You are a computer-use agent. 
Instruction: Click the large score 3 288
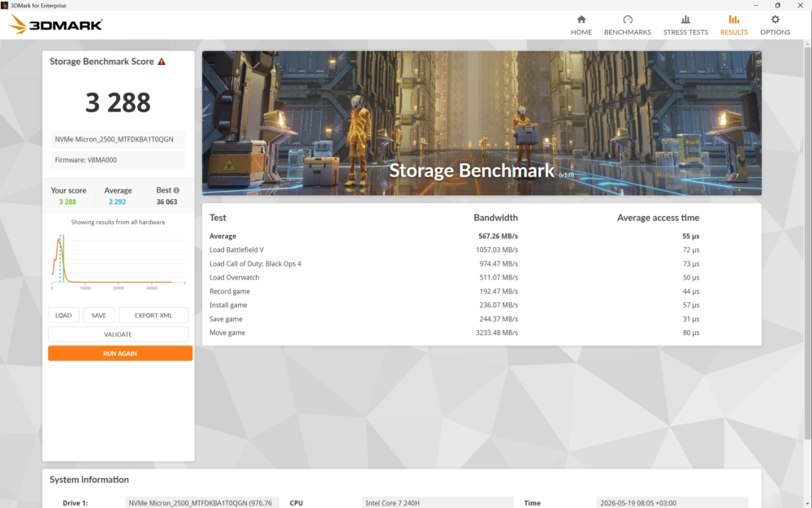click(x=118, y=102)
